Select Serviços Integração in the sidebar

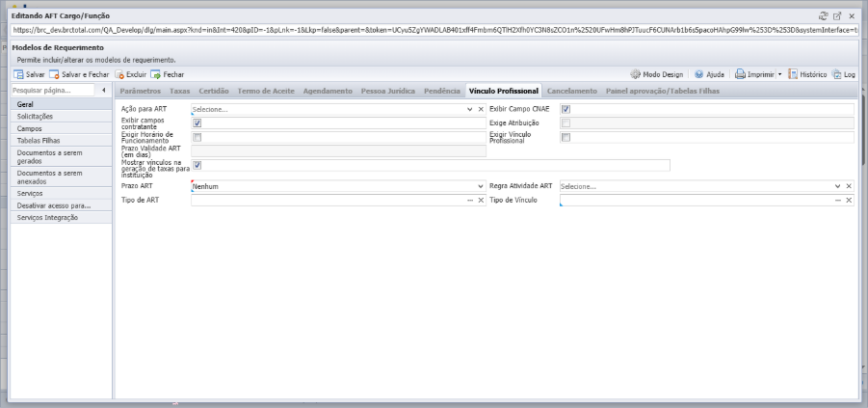click(x=61, y=218)
